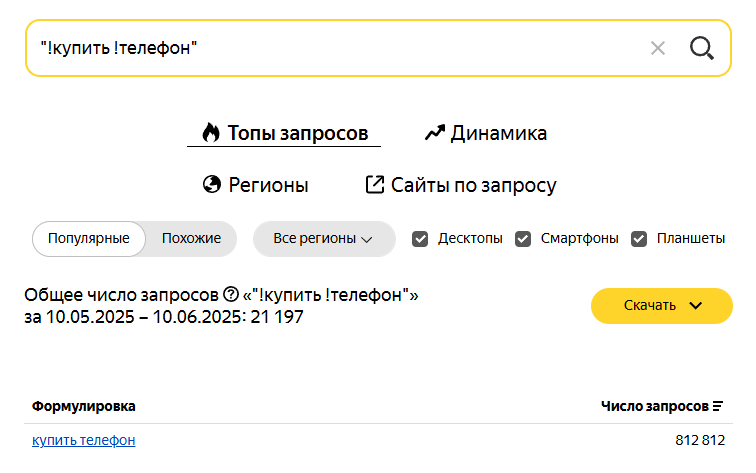Click the flame icon beside Топы запросов

pyautogui.click(x=211, y=133)
